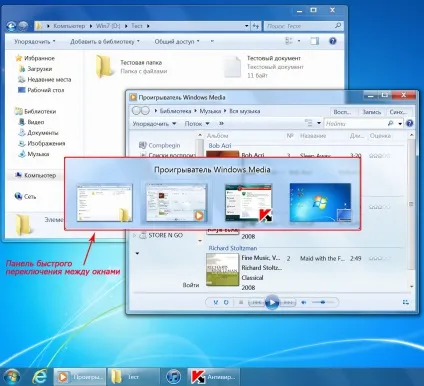The height and width of the screenshot is (386, 424).
Task: Show the Explorer preview pane
Action: pos(315,41)
